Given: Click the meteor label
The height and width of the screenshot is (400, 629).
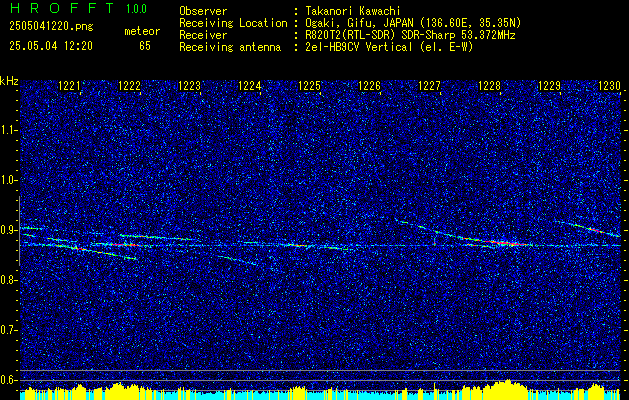Looking at the screenshot, I should tap(142, 32).
